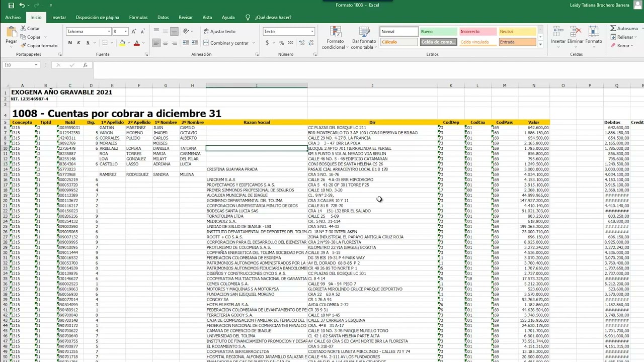Viewport: 644px width, 362px height.
Task: Toggle italic K formatting
Action: click(x=78, y=43)
